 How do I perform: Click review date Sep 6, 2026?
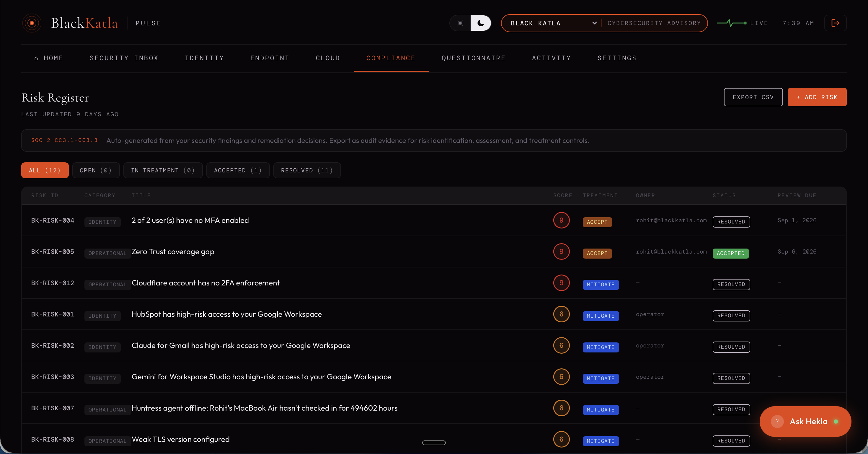797,252
